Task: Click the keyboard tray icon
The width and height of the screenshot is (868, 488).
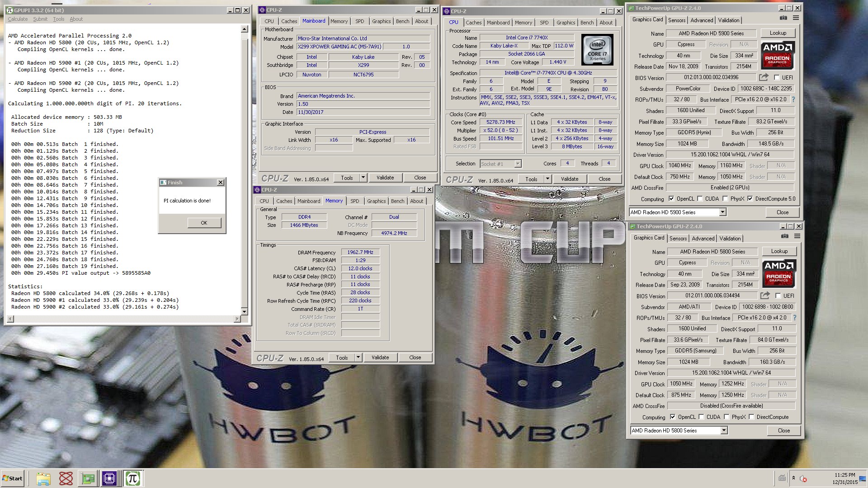Action: click(782, 478)
